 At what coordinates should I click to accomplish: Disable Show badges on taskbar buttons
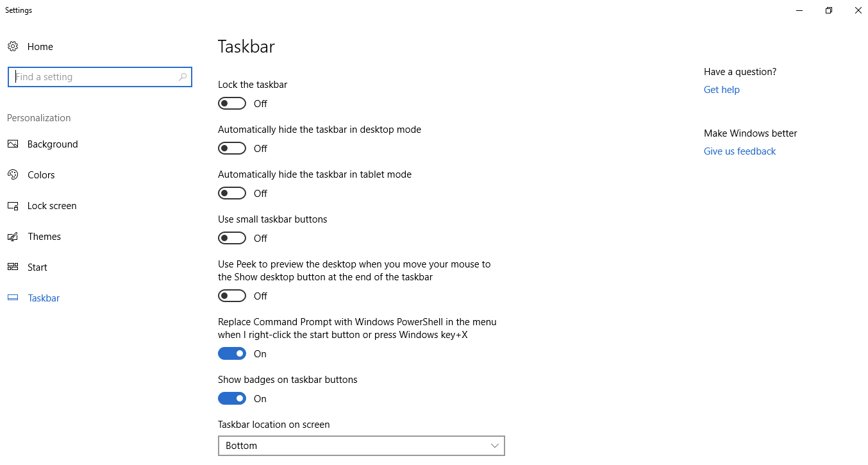tap(232, 398)
